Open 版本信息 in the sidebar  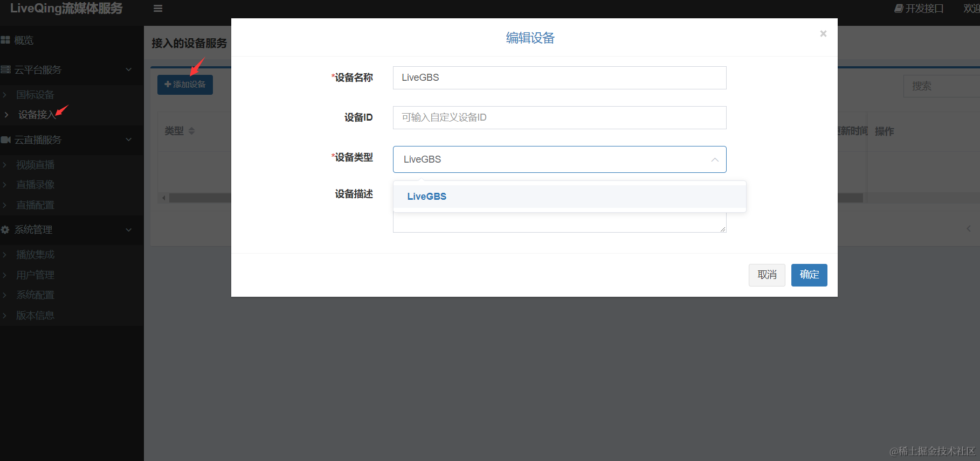72,316
